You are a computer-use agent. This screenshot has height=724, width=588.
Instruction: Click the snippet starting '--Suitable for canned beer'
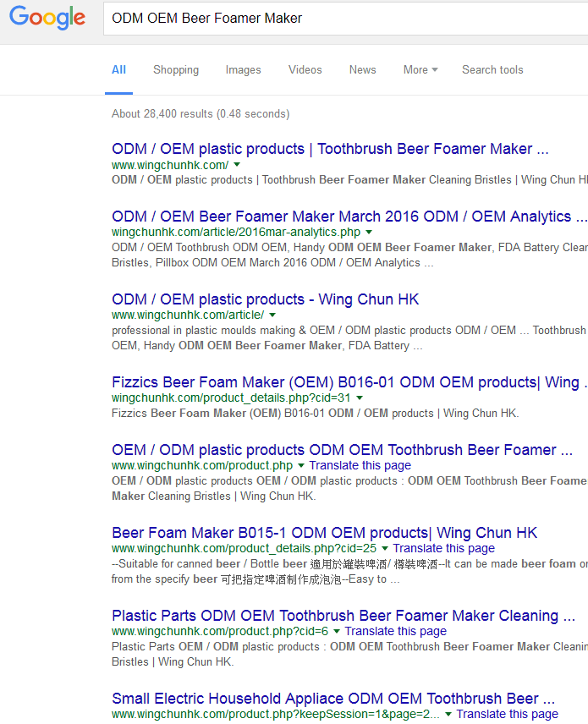(x=349, y=571)
